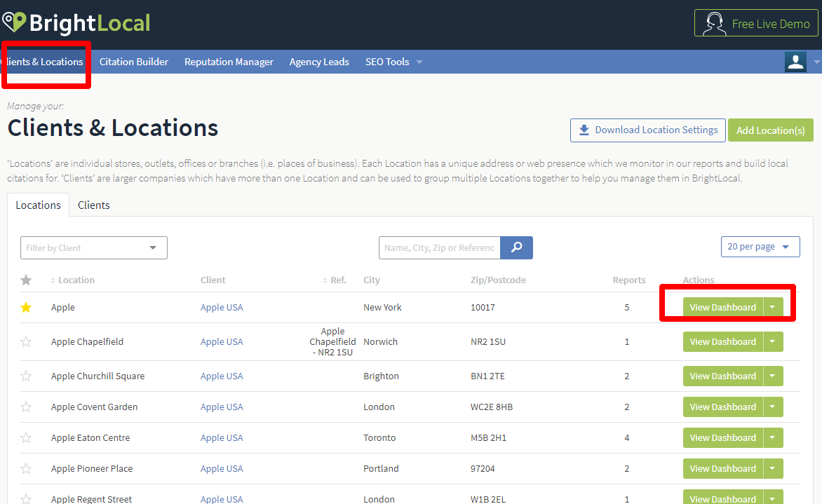Sort by the Location column header
This screenshot has height=504, width=822.
(x=73, y=280)
